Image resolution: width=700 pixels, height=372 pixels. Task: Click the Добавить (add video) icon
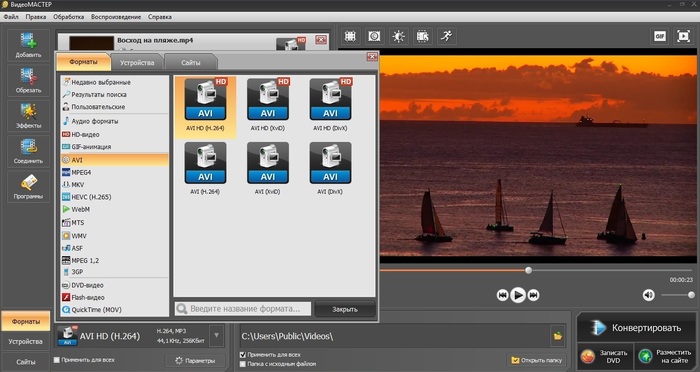point(28,46)
